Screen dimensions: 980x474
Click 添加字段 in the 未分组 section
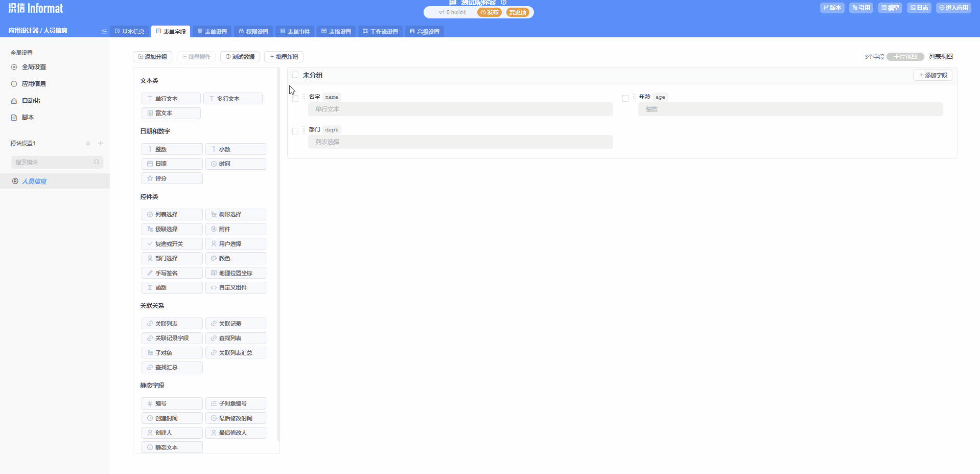pos(932,75)
